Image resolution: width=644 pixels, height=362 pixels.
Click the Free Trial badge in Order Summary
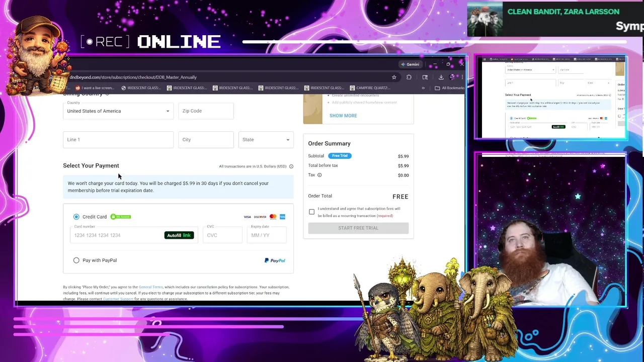340,156
